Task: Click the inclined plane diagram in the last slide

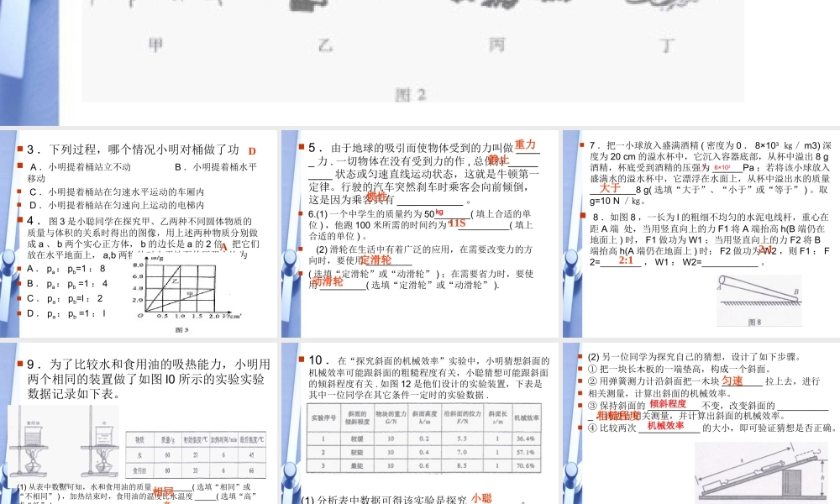Action: [x=763, y=473]
